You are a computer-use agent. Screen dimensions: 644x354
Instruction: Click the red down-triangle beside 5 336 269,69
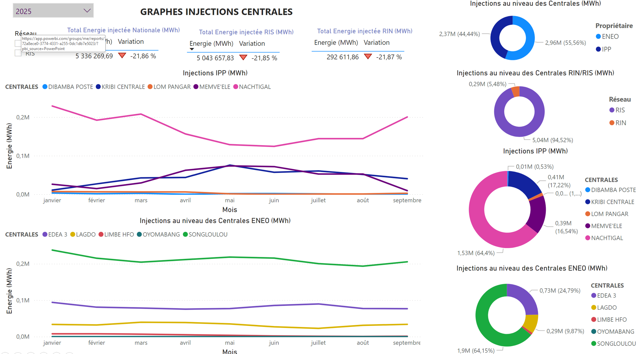point(122,56)
